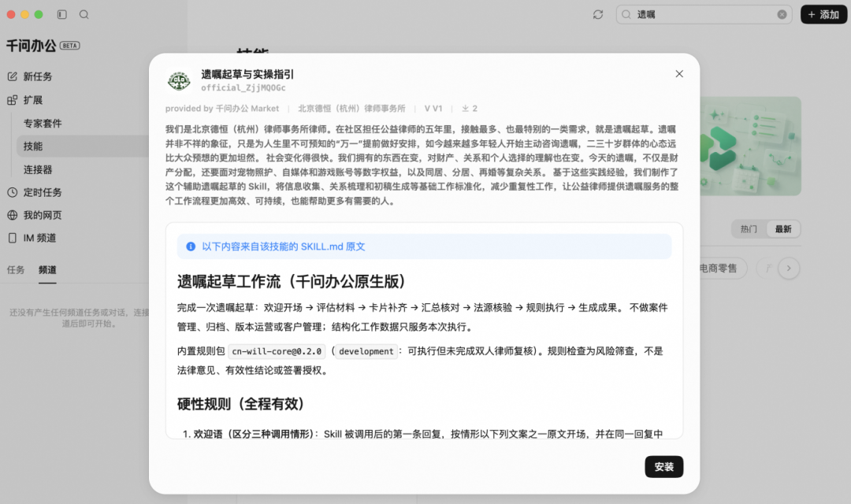The height and width of the screenshot is (504, 851).
Task: Open 定时任务 in the sidebar
Action: pyautogui.click(x=43, y=192)
